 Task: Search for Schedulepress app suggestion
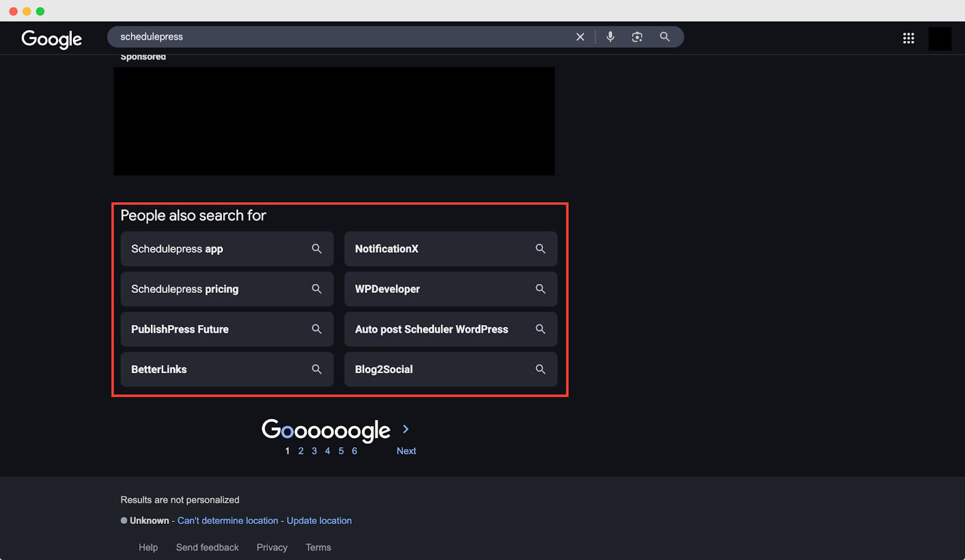coord(227,249)
